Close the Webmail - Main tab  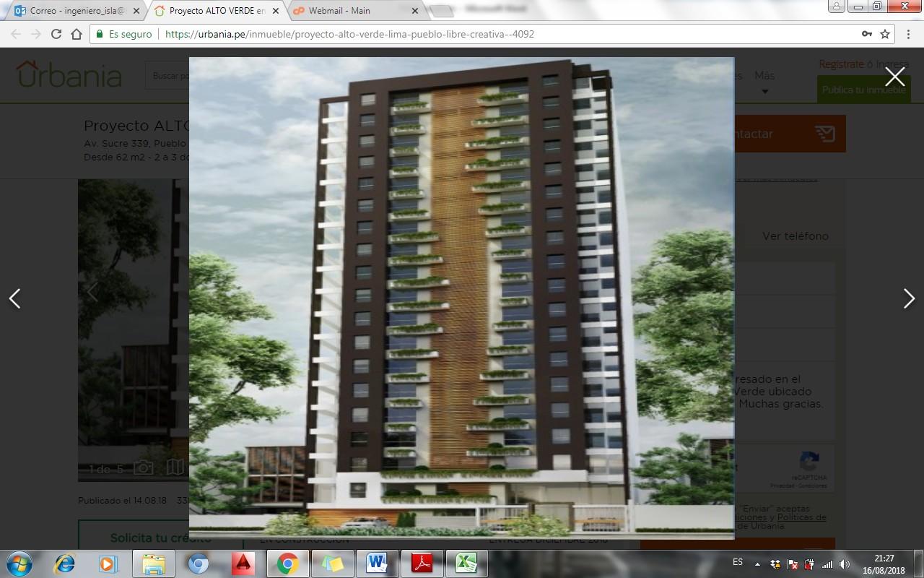414,11
